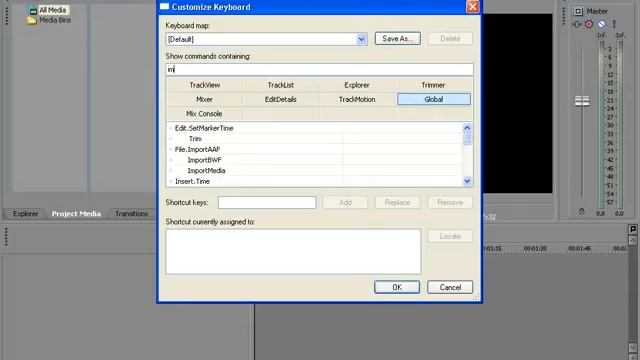Switch to the TrackList tab
This screenshot has width=640, height=360.
click(281, 85)
